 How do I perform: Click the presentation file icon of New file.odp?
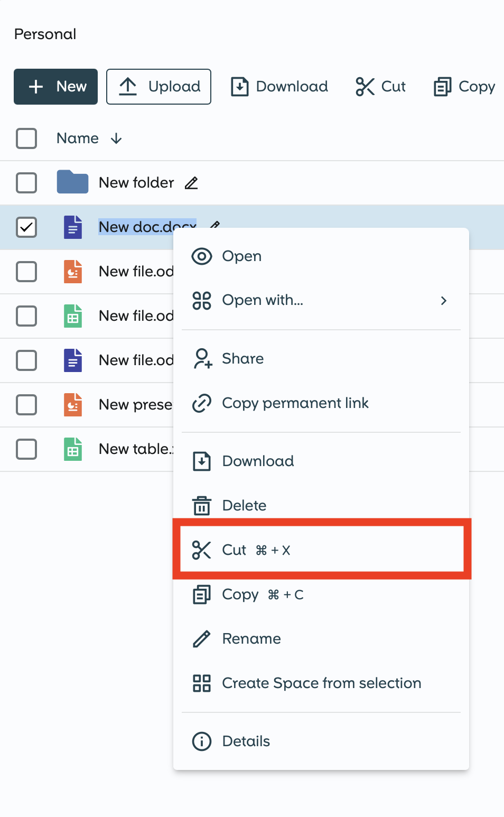[72, 271]
